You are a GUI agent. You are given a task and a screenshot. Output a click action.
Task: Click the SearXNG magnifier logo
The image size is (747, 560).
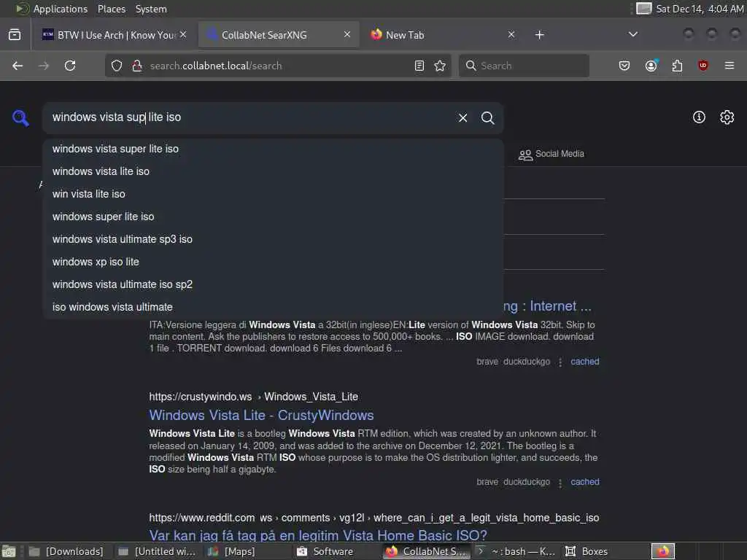tap(20, 117)
